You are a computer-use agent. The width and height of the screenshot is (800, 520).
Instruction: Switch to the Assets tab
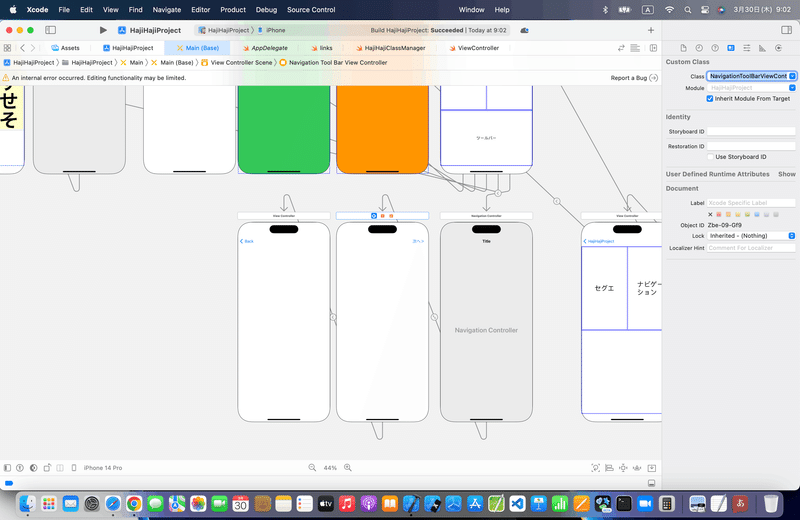[65, 48]
